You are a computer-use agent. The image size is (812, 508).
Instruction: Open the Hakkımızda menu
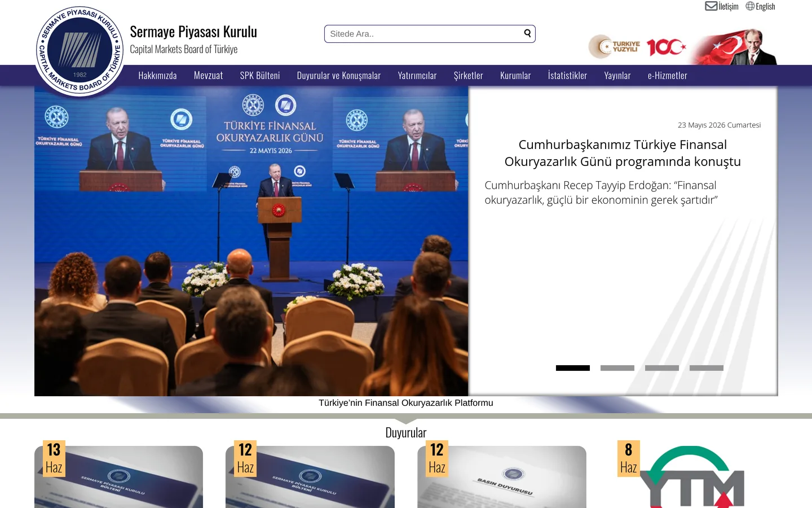157,76
